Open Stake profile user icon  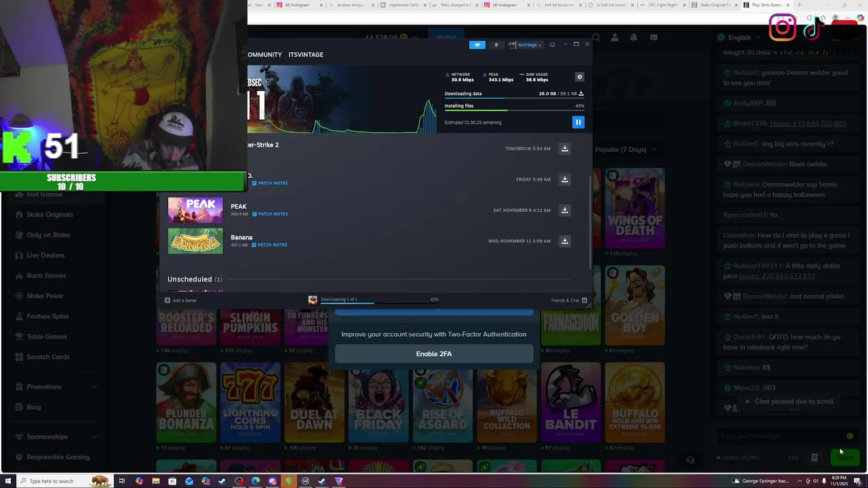pos(615,38)
